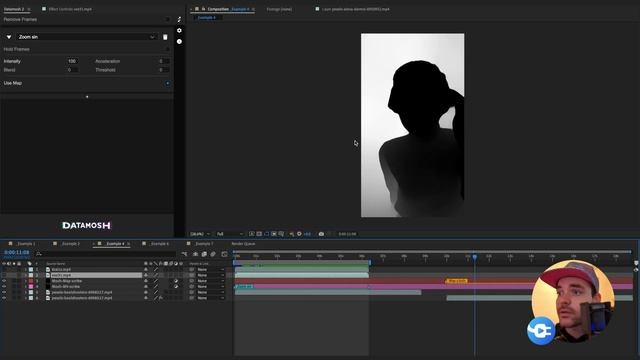640x360 pixels.
Task: Click the timeline layer search field
Action: [106, 254]
